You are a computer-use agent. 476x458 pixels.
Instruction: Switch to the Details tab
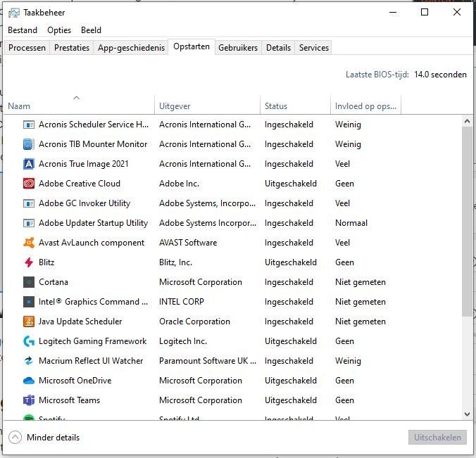point(278,48)
